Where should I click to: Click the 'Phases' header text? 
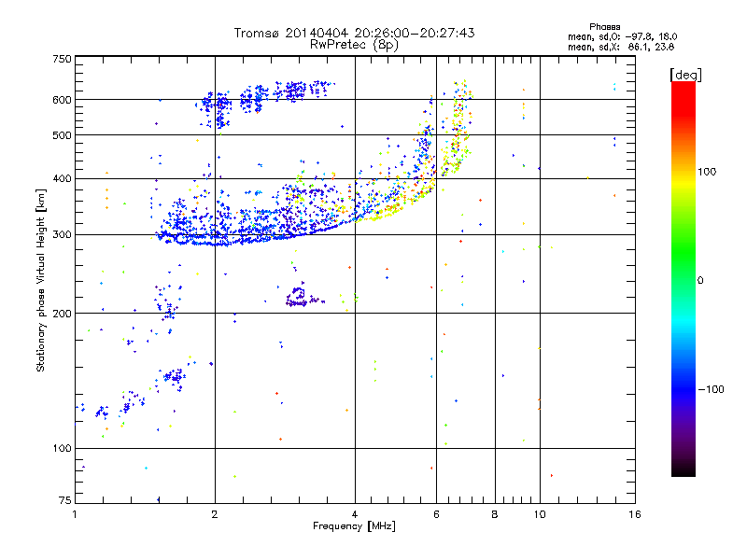coord(604,27)
